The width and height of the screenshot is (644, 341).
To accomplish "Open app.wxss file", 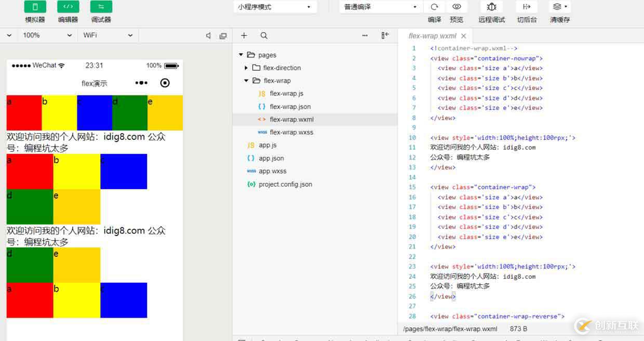I will point(273,171).
